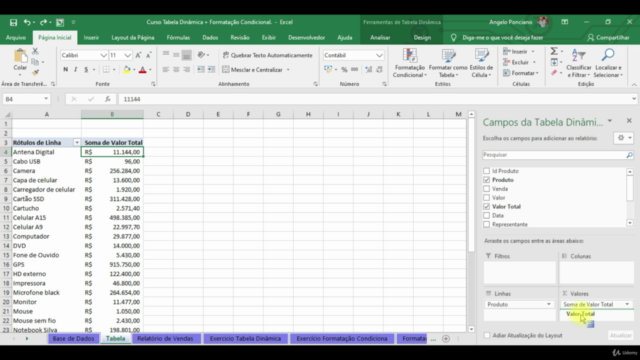Switch to the Fórmulas ribbon tab
Image resolution: width=640 pixels, height=360 pixels.
click(x=178, y=38)
